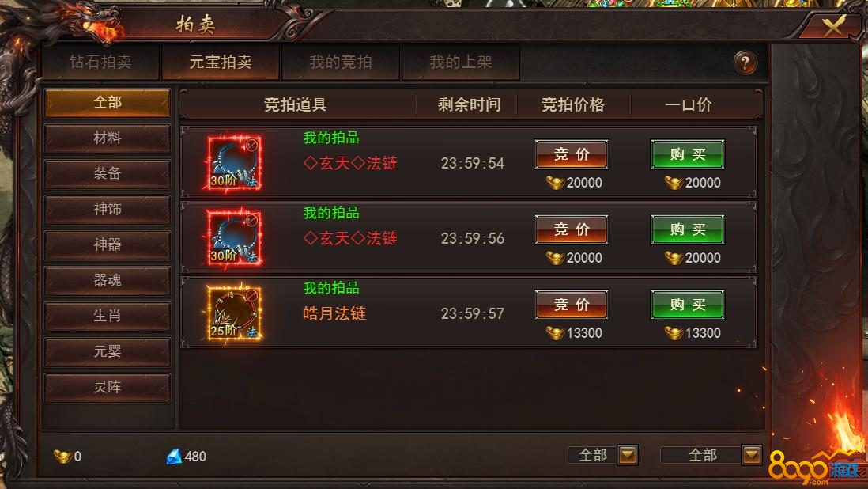This screenshot has width=868, height=489.
Task: Choose the 生肖 category filter
Action: coord(108,316)
